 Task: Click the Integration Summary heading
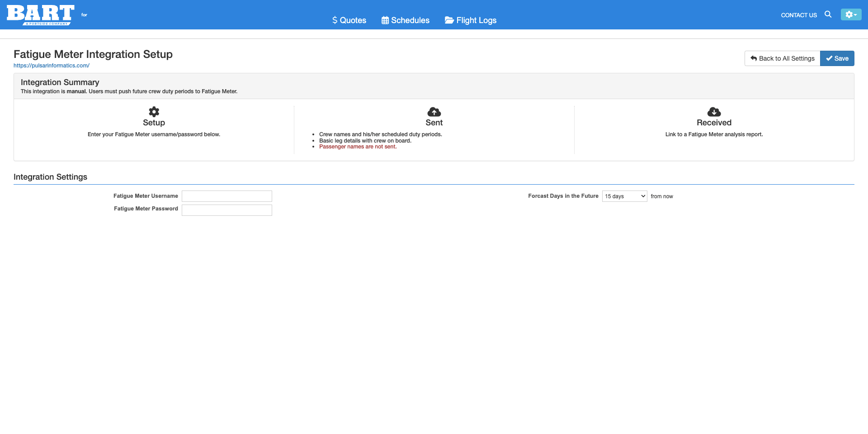(60, 82)
